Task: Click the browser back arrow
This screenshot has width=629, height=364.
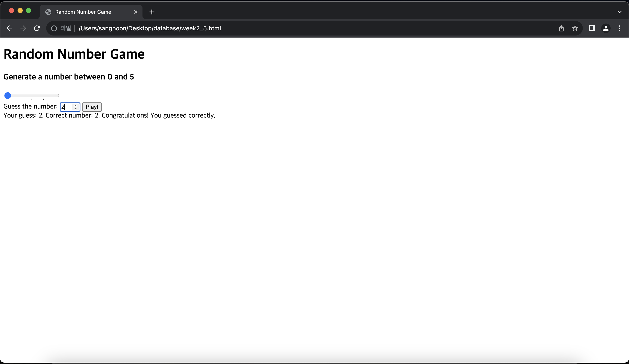Action: [x=9, y=28]
